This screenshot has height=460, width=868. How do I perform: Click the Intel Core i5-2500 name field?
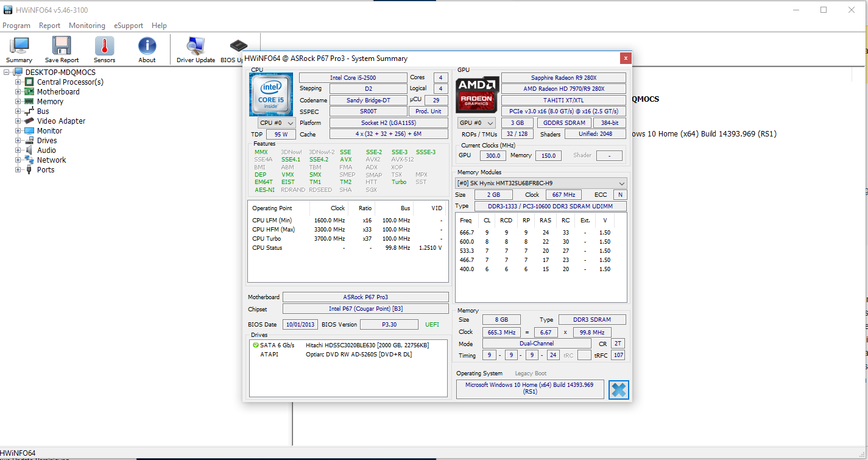coord(353,77)
